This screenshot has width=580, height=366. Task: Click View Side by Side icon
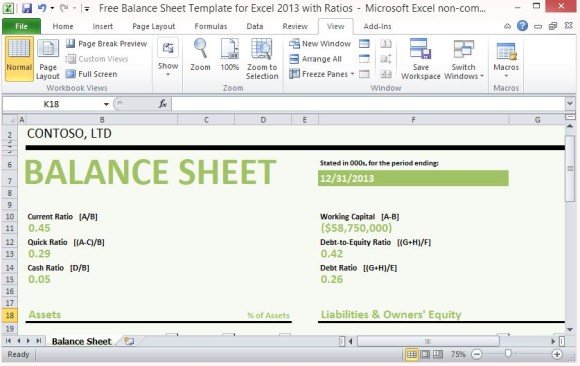coord(386,44)
